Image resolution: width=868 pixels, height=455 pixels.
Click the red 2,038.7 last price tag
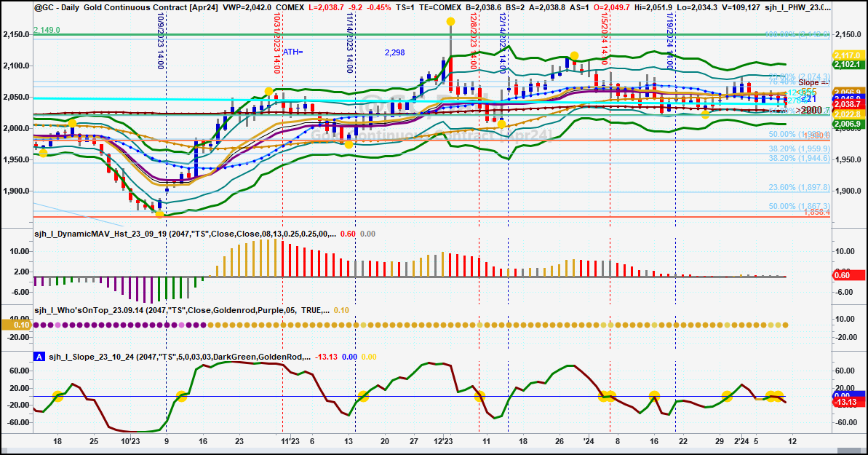(x=849, y=104)
